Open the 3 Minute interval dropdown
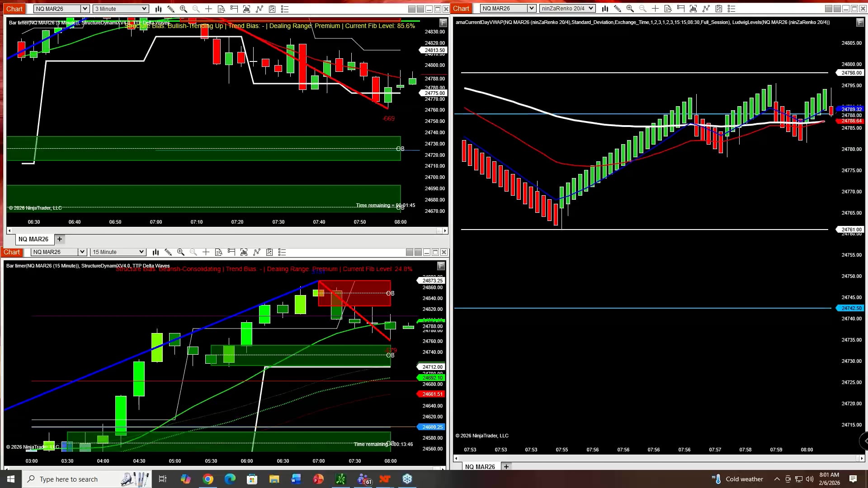The image size is (868, 488). tap(121, 9)
